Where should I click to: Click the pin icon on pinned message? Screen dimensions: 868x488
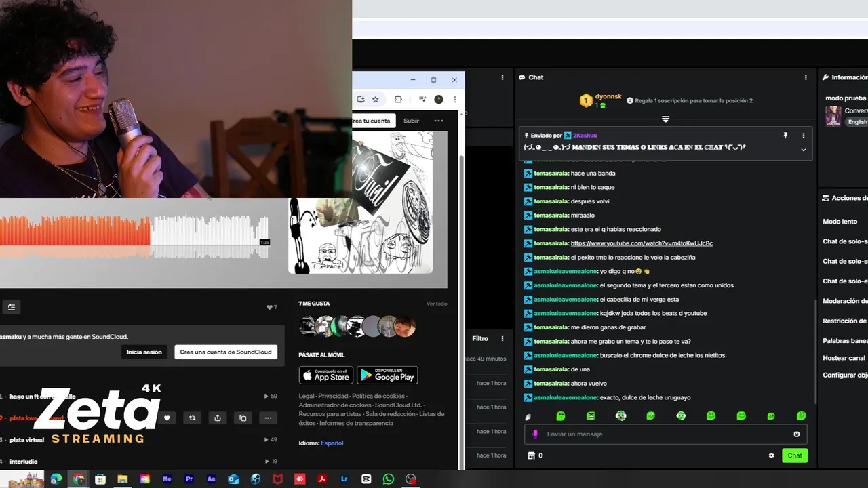785,136
